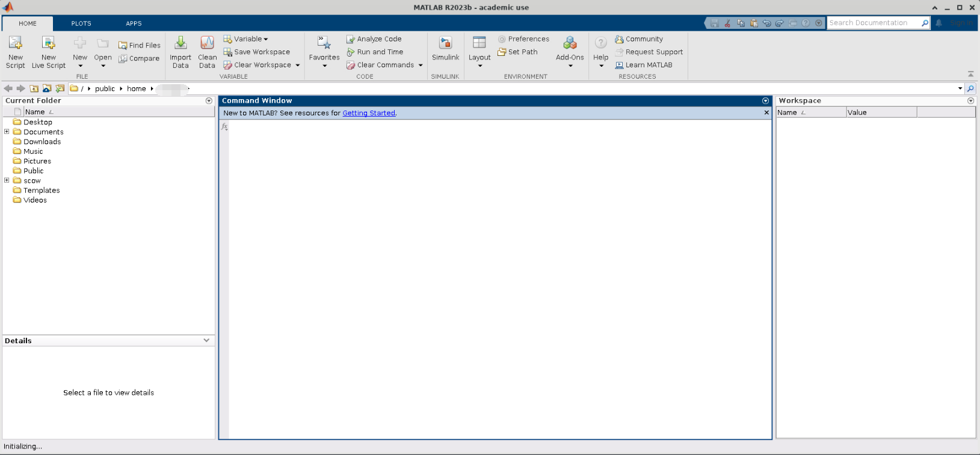Open MATLAB Preferences
The width and height of the screenshot is (980, 455).
[523, 39]
